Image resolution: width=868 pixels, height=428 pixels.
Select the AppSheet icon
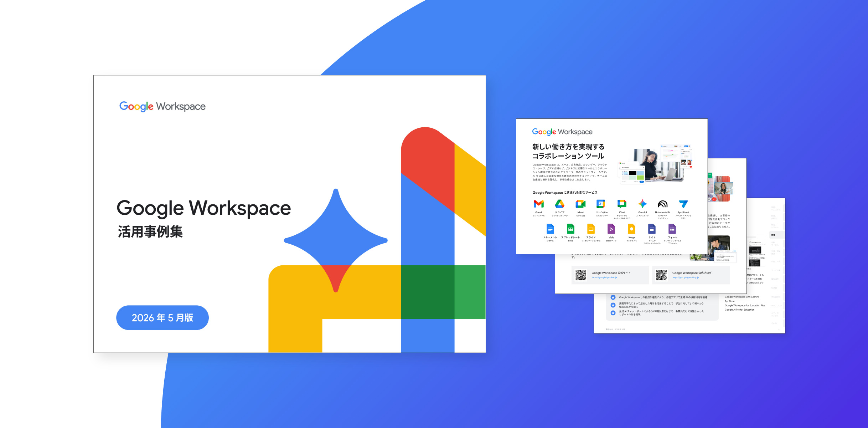click(683, 204)
